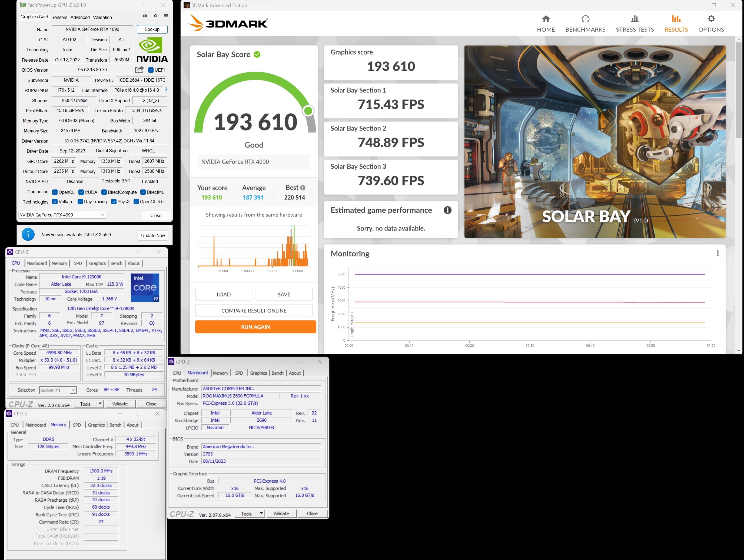The image size is (744, 560).
Task: Open 3DMark HOME icon
Action: [546, 19]
